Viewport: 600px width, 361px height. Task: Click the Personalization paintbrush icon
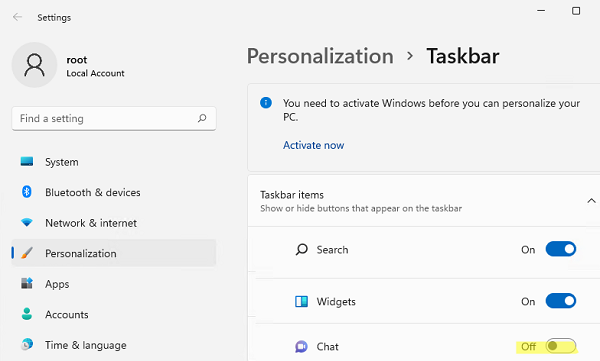(x=27, y=253)
